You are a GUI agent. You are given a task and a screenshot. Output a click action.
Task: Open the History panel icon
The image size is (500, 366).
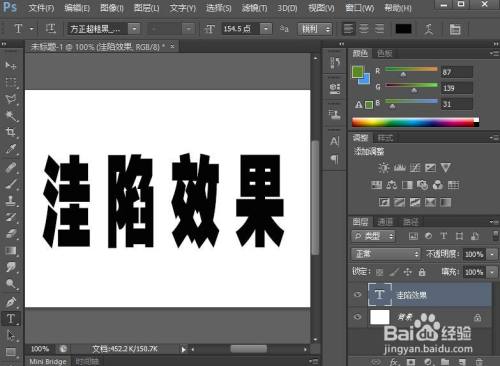335,62
